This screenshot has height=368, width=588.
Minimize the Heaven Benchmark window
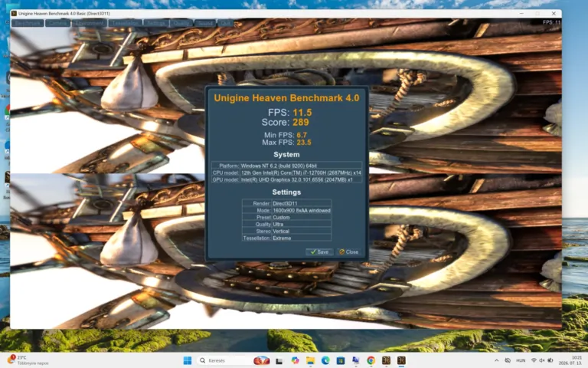pyautogui.click(x=521, y=14)
